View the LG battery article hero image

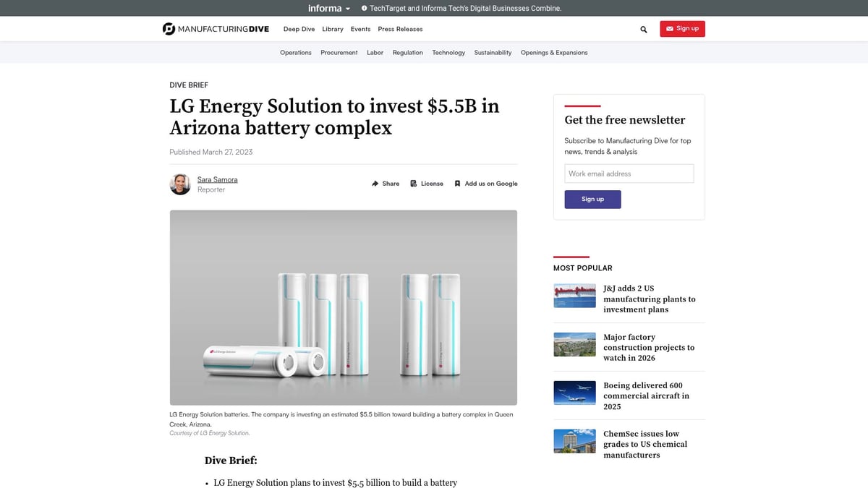(x=344, y=307)
